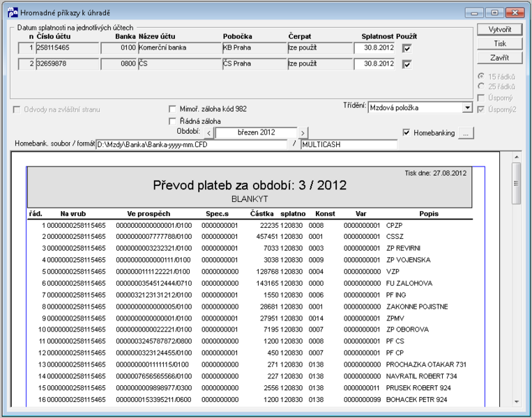Toggle the Homebanking checkbox
Screen dimensions: 532x418
click(x=406, y=132)
